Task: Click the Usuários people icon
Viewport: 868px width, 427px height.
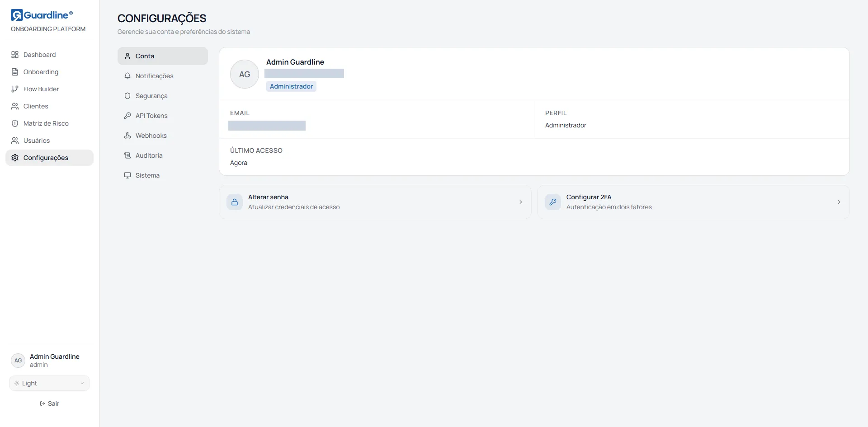Action: click(15, 141)
